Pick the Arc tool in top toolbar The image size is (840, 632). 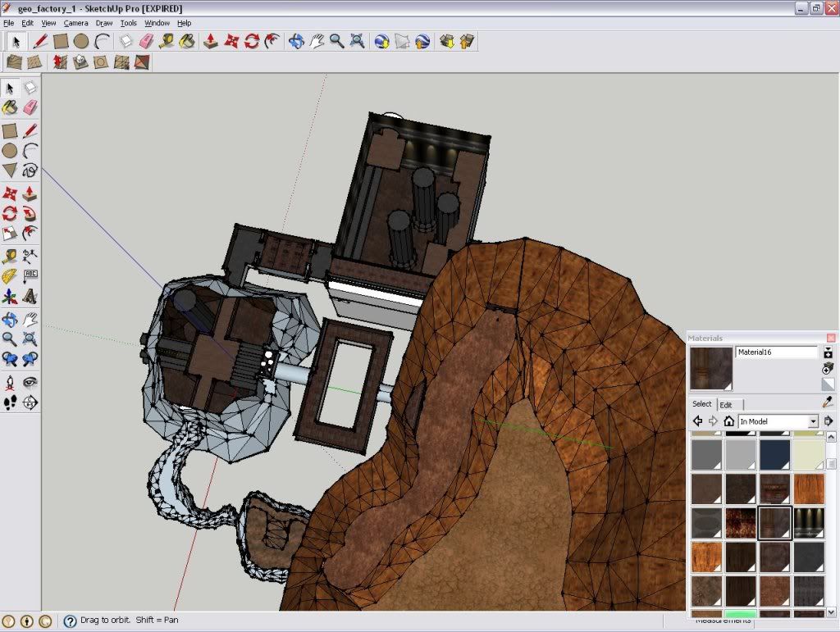102,41
